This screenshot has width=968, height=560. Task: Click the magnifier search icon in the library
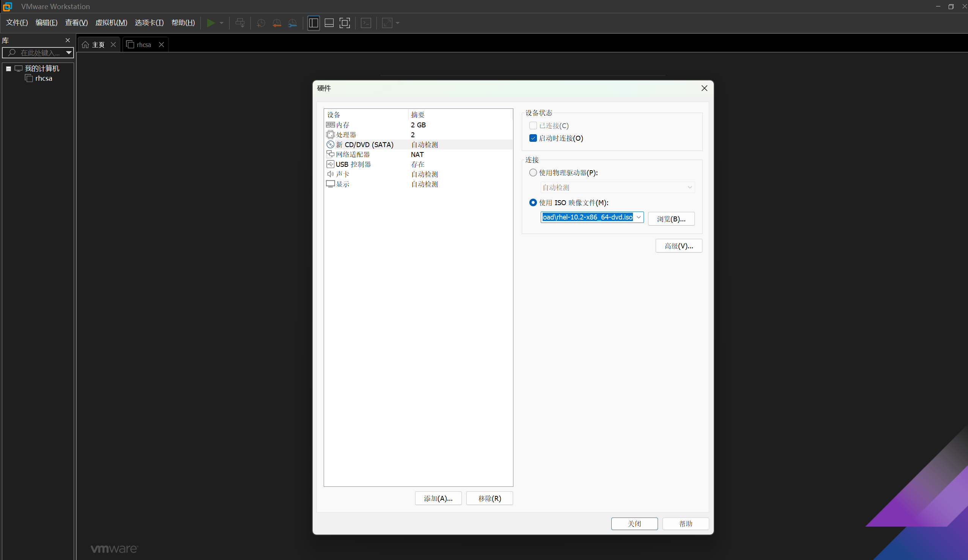click(x=12, y=53)
